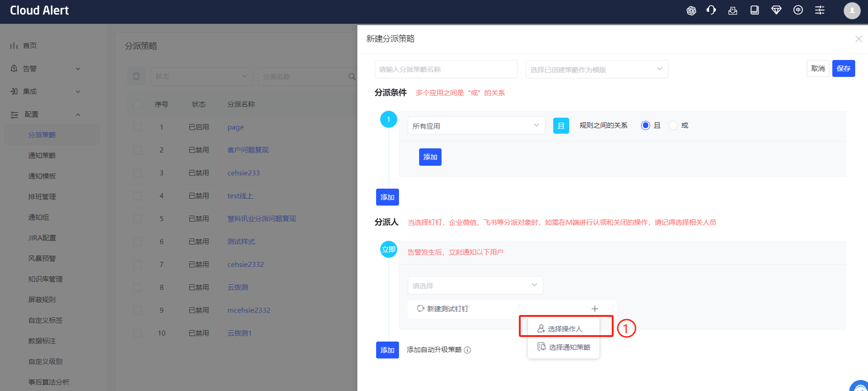Click the 取消 button

pos(818,69)
